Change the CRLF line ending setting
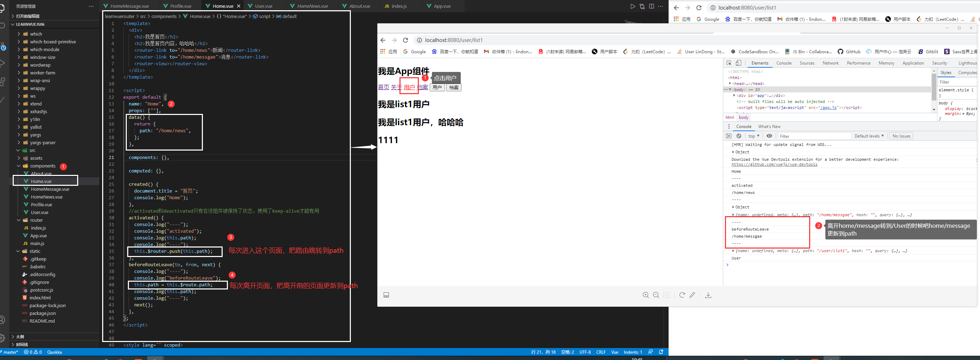Screen dimensions: 980x360 click(x=601, y=352)
